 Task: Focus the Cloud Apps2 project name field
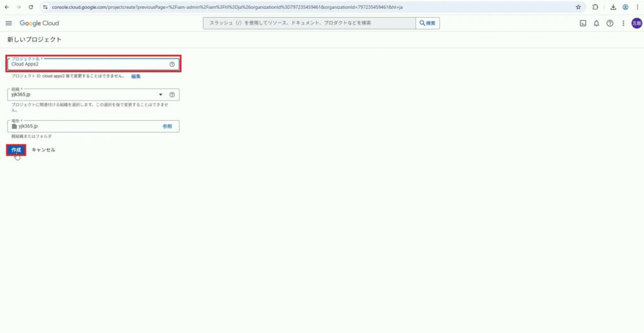point(88,64)
